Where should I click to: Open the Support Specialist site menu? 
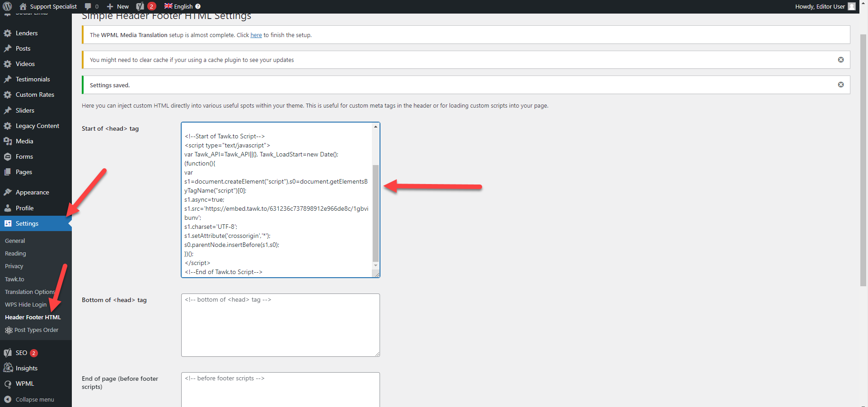pos(48,6)
